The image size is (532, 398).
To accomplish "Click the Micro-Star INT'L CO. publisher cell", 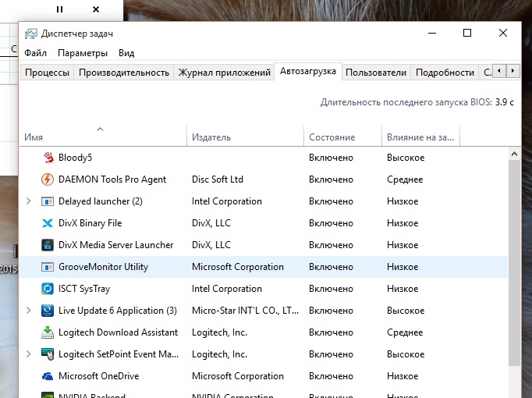I will 245,311.
